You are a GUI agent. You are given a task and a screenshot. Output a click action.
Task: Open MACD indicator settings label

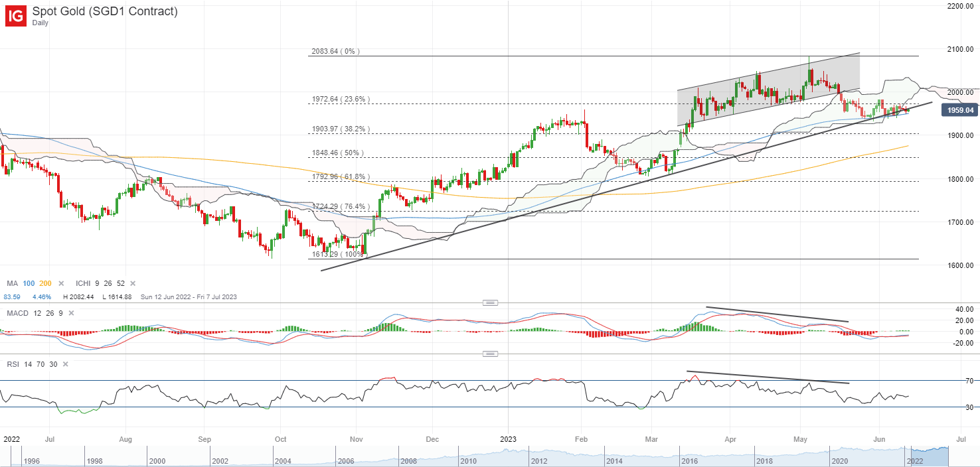16,312
